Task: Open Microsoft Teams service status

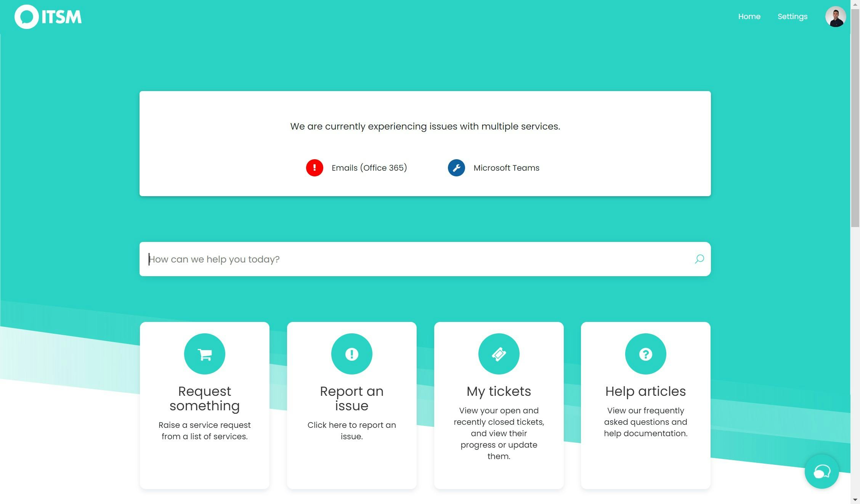Action: (x=506, y=168)
